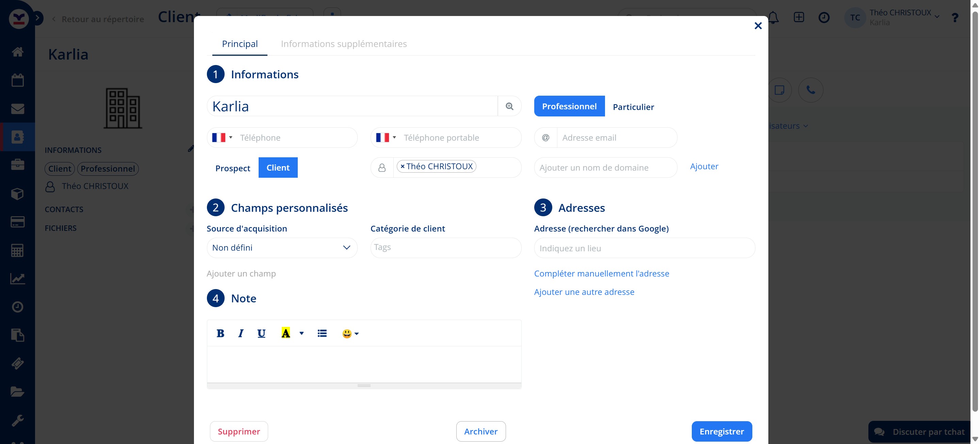Click the company search magnifier icon
The height and width of the screenshot is (444, 980).
click(509, 106)
